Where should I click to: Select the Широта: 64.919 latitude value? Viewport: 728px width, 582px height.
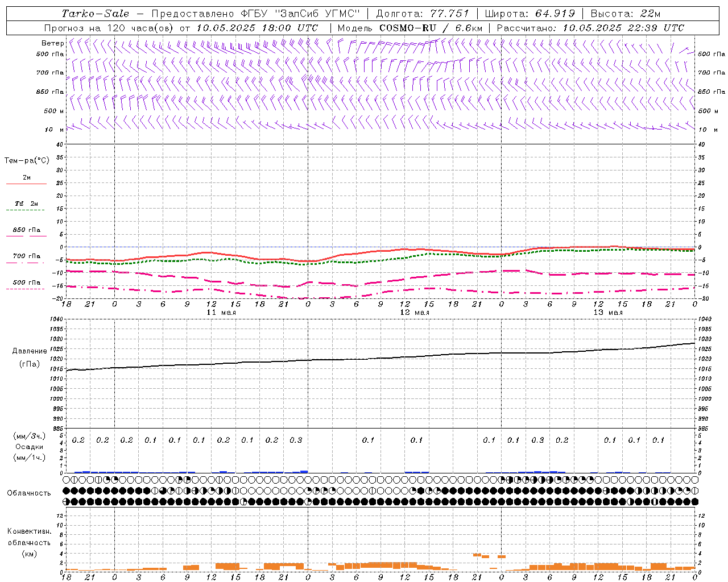point(530,14)
